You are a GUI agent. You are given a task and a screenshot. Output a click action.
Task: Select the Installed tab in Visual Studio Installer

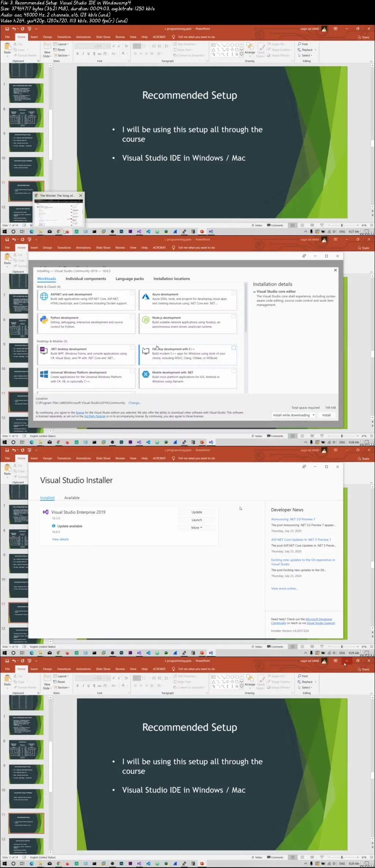47,498
